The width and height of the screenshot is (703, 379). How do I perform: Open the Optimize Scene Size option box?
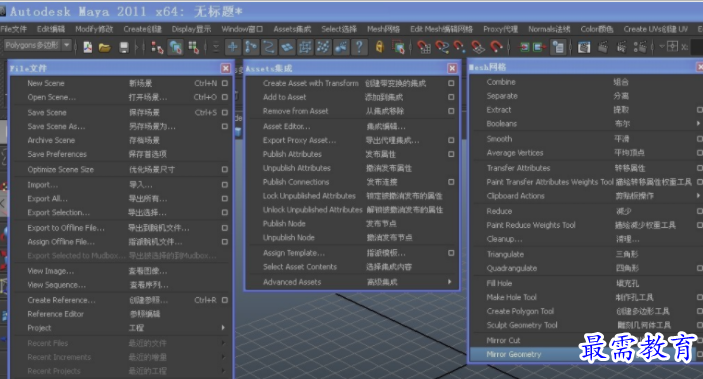pyautogui.click(x=225, y=170)
